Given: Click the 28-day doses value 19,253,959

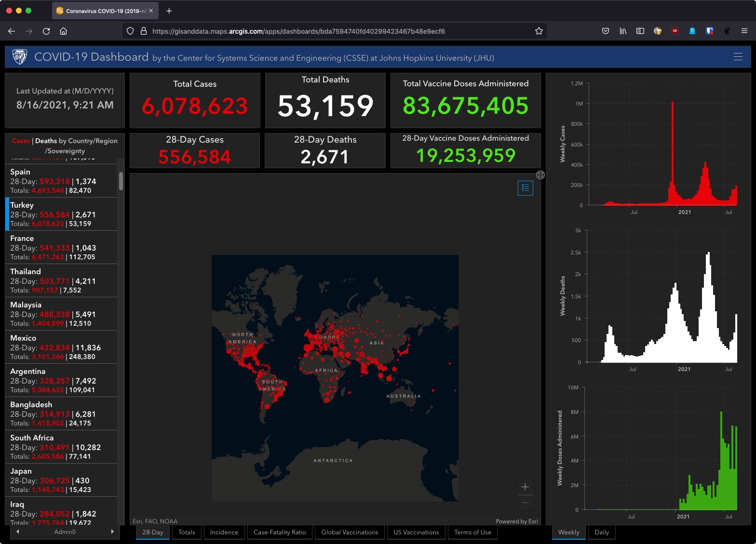Looking at the screenshot, I should click(466, 156).
